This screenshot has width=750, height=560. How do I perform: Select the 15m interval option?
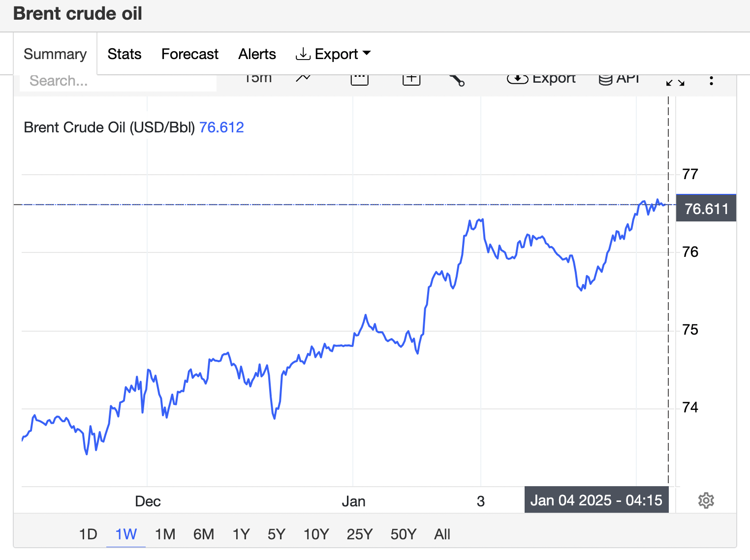tap(258, 79)
